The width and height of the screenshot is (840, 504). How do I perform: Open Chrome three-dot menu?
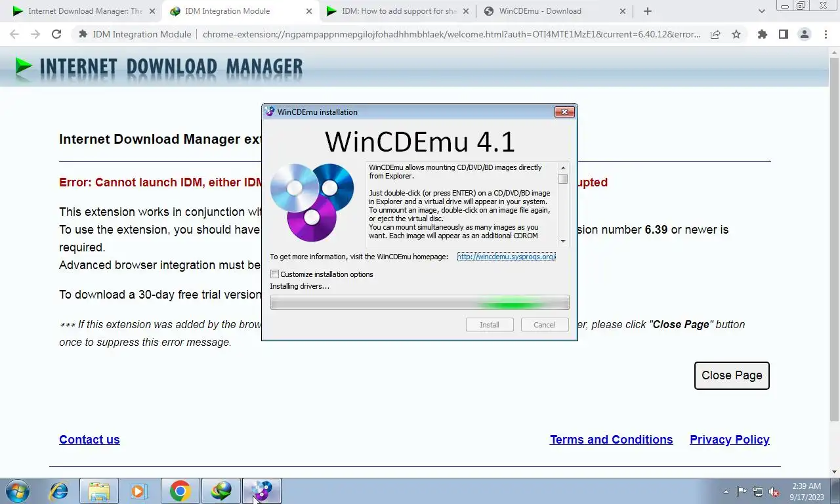[x=826, y=34]
